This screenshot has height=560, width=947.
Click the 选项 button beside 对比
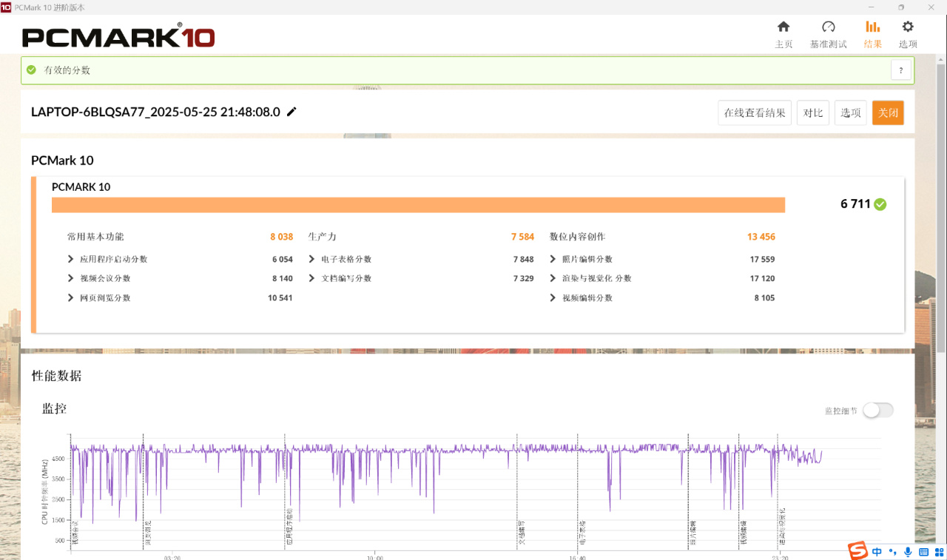(851, 112)
